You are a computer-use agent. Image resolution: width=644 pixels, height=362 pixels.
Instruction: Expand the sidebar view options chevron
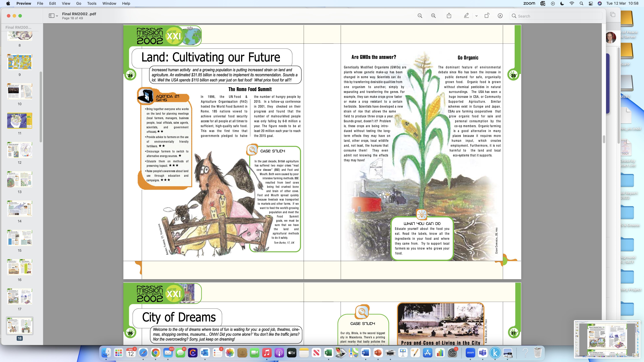(x=57, y=16)
